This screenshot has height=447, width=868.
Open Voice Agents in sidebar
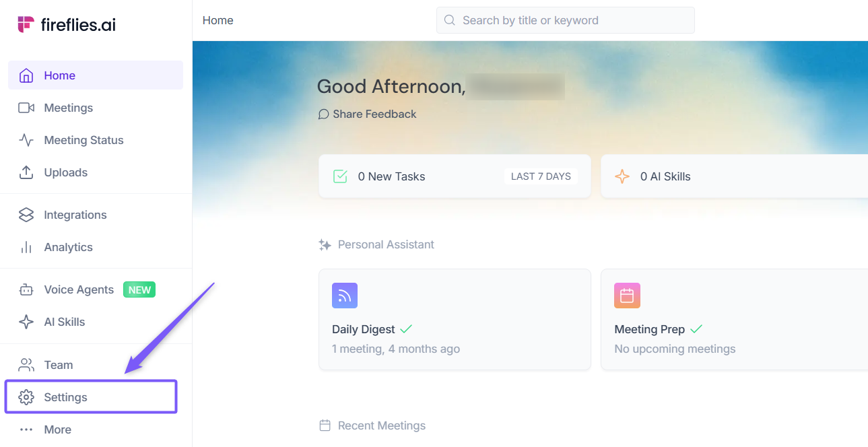click(96, 289)
